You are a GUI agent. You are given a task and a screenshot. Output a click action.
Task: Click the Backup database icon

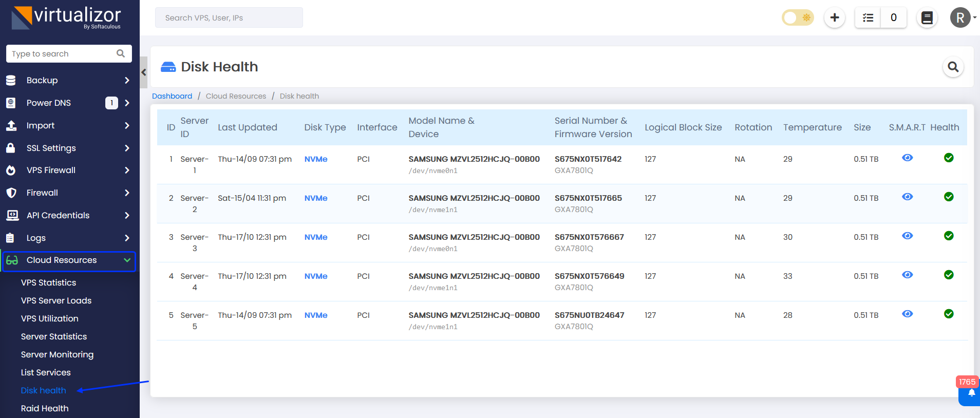11,80
